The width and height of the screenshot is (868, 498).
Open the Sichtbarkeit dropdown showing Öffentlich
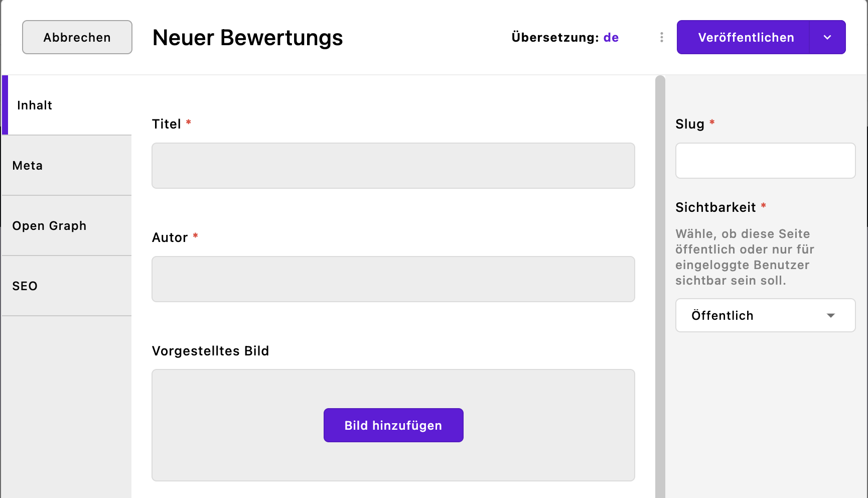coord(765,315)
